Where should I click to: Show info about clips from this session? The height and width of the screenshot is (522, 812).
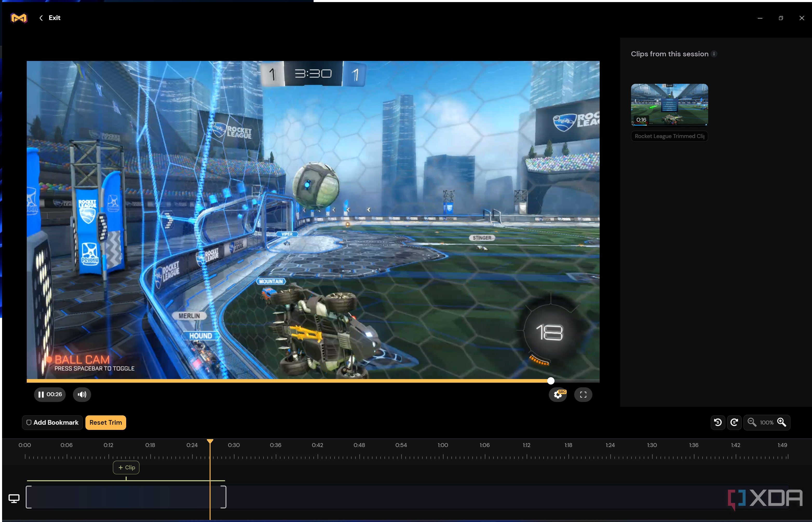(x=714, y=54)
